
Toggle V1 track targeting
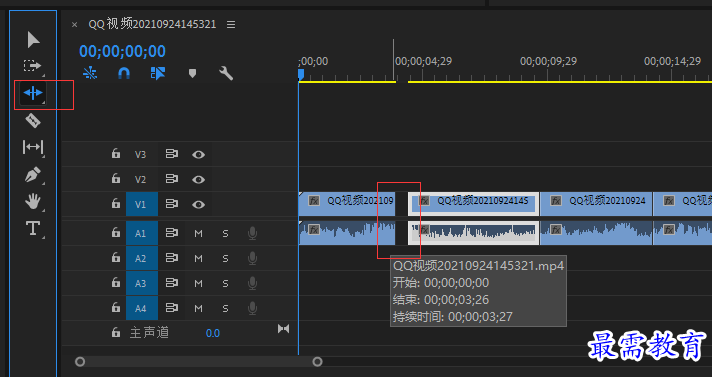pyautogui.click(x=142, y=204)
